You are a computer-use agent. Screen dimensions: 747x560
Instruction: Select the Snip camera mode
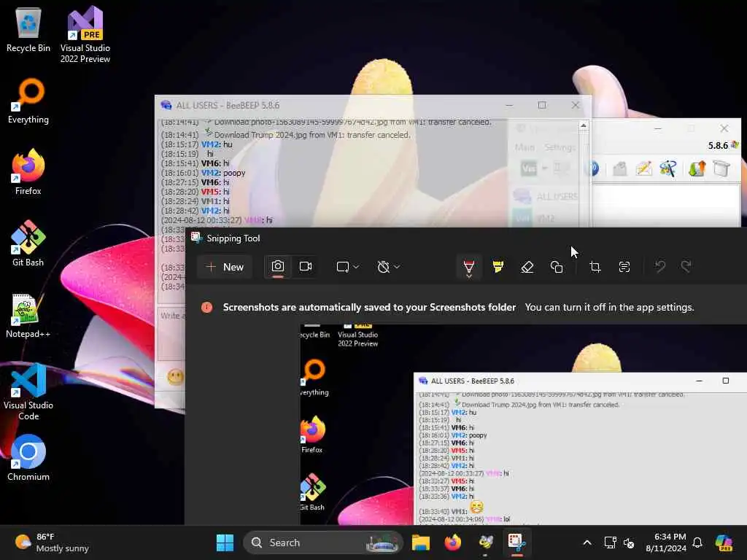pyautogui.click(x=278, y=266)
